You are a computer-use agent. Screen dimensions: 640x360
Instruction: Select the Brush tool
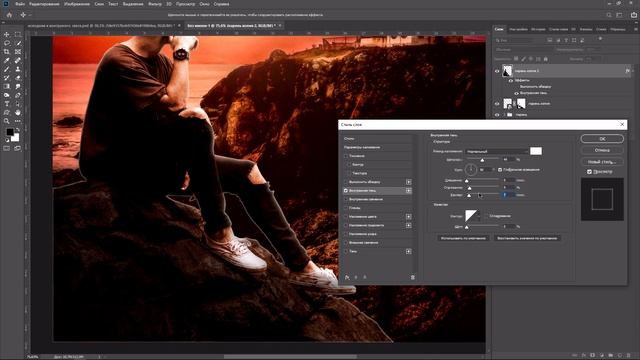pos(7,69)
